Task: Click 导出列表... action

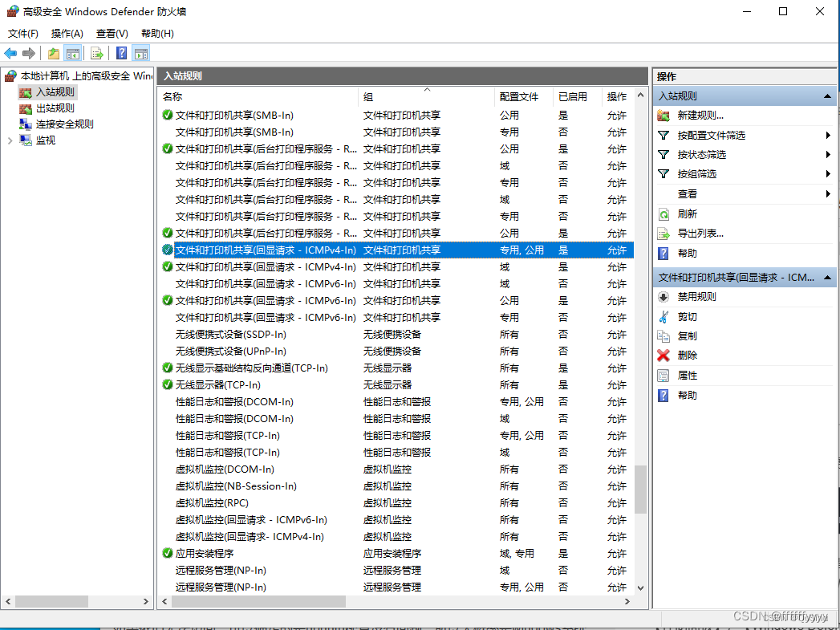Action: (700, 234)
